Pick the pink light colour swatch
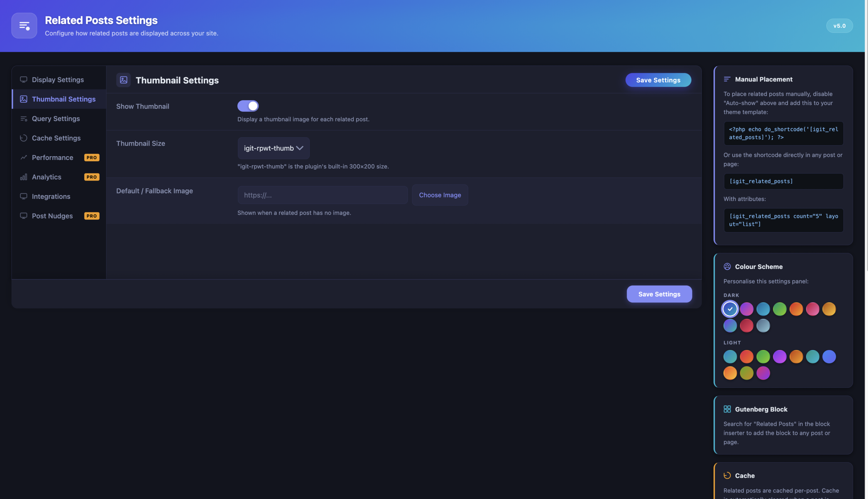 pyautogui.click(x=763, y=373)
